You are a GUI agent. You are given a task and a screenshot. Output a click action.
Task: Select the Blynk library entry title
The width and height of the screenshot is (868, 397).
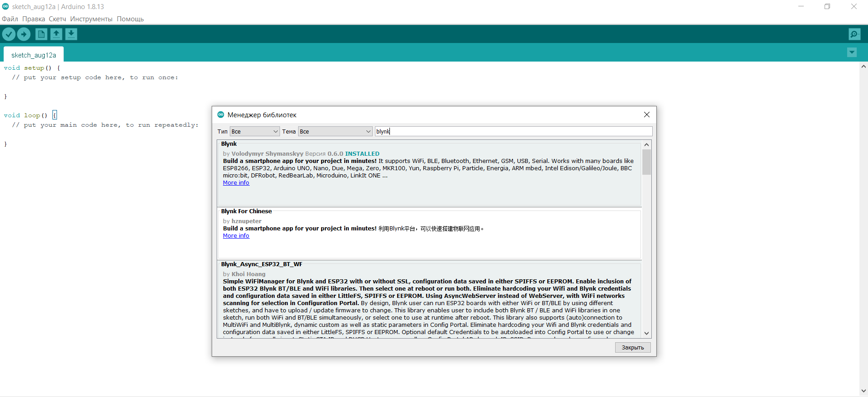(229, 144)
